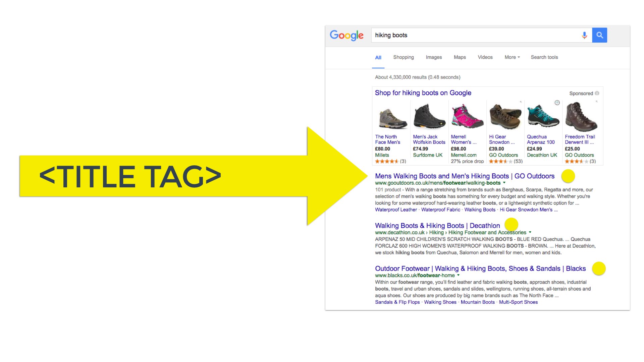Open The North Face Men's product link
The image size is (644, 362).
tap(387, 139)
